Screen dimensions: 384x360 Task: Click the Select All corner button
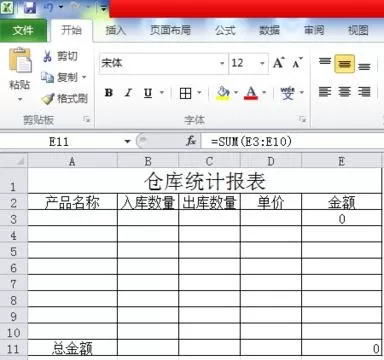click(13, 161)
